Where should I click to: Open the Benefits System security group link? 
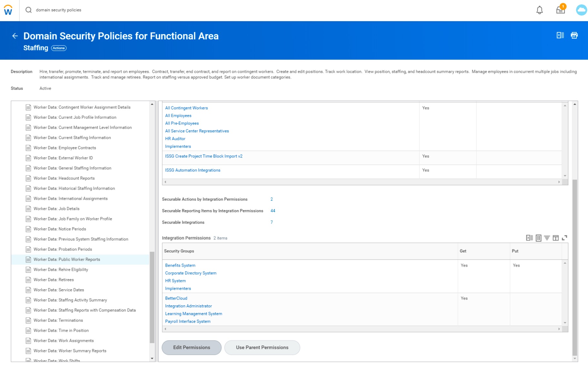pyautogui.click(x=180, y=265)
